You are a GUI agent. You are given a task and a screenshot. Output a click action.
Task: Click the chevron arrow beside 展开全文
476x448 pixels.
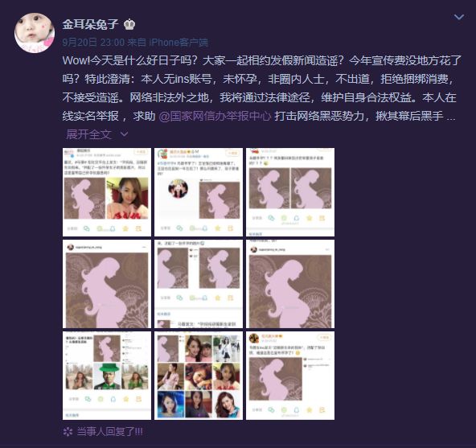point(124,134)
